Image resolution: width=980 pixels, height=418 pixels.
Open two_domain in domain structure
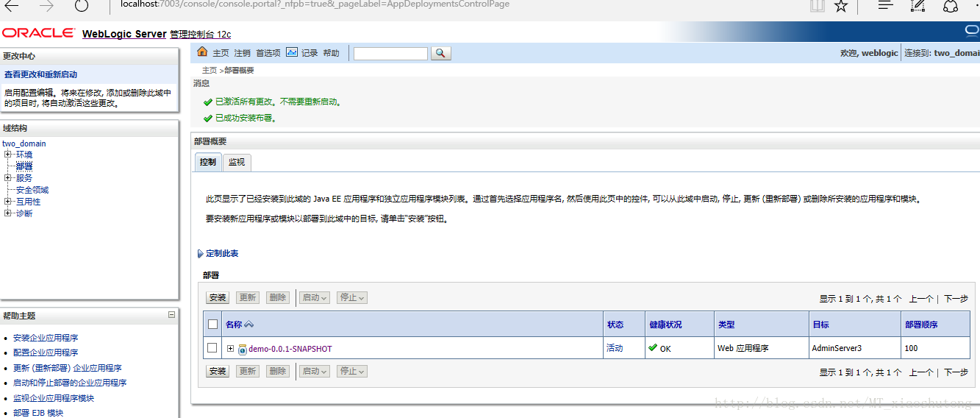coord(24,144)
